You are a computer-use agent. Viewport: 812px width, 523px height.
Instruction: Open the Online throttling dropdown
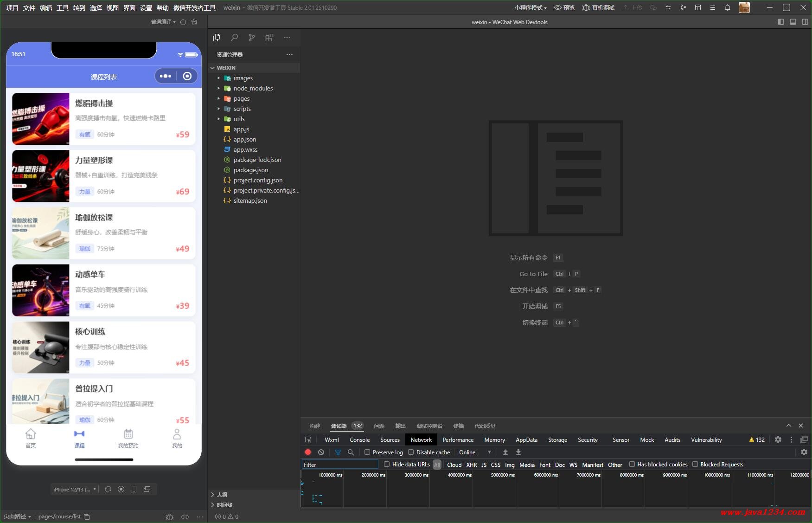tap(475, 452)
